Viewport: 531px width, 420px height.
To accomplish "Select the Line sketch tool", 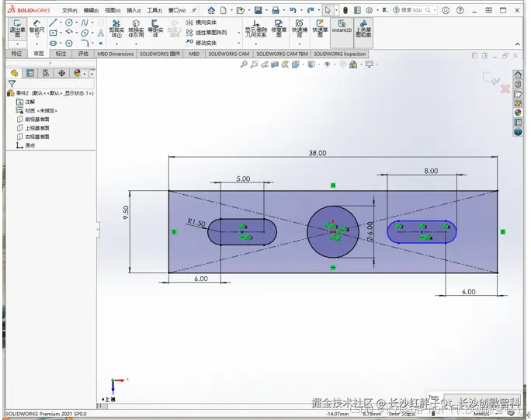I will coord(53,23).
